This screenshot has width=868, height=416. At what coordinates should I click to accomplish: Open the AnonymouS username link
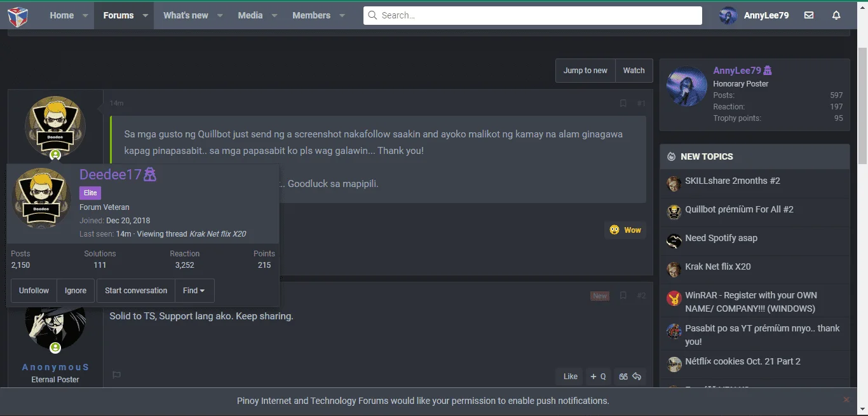point(55,367)
